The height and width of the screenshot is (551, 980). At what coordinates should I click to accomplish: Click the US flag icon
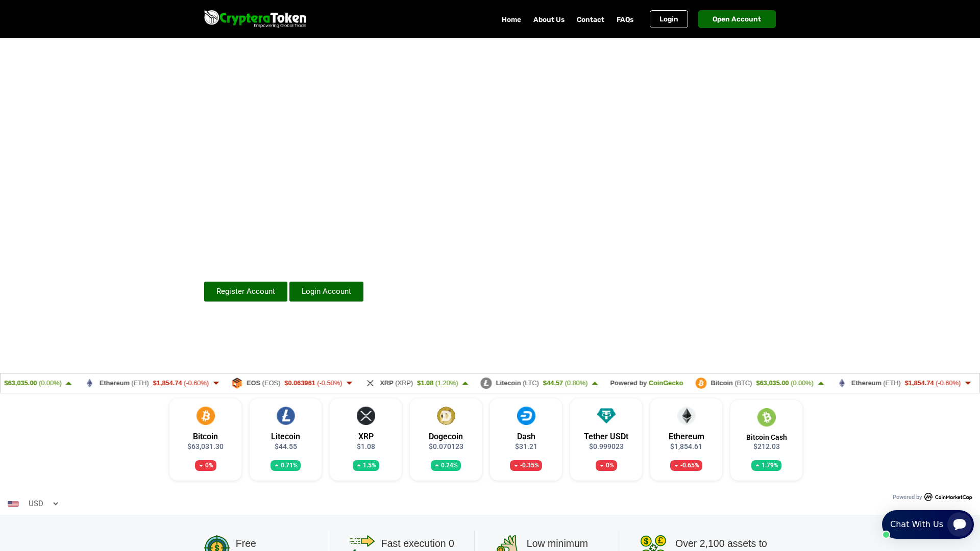(13, 504)
